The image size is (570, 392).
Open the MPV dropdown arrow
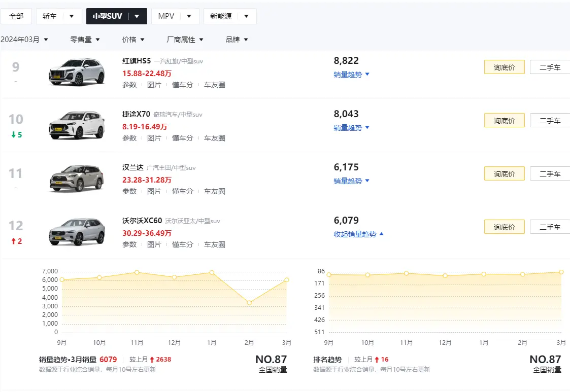(x=189, y=16)
